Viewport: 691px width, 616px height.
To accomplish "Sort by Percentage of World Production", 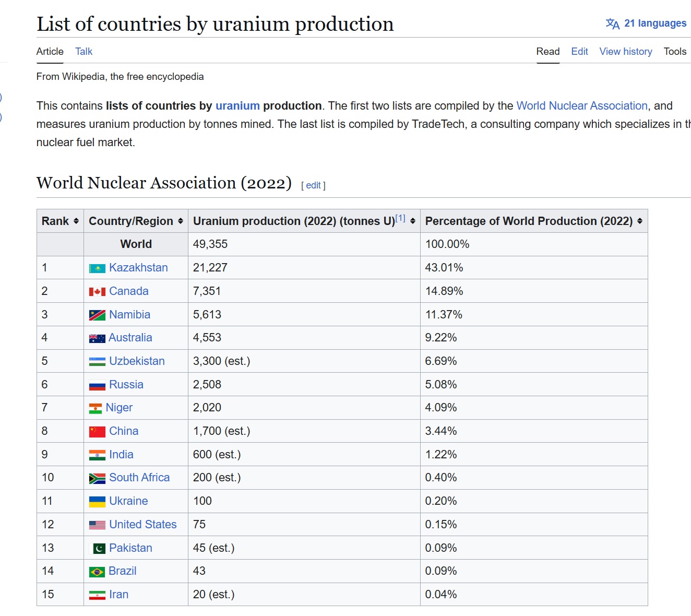I will [640, 221].
